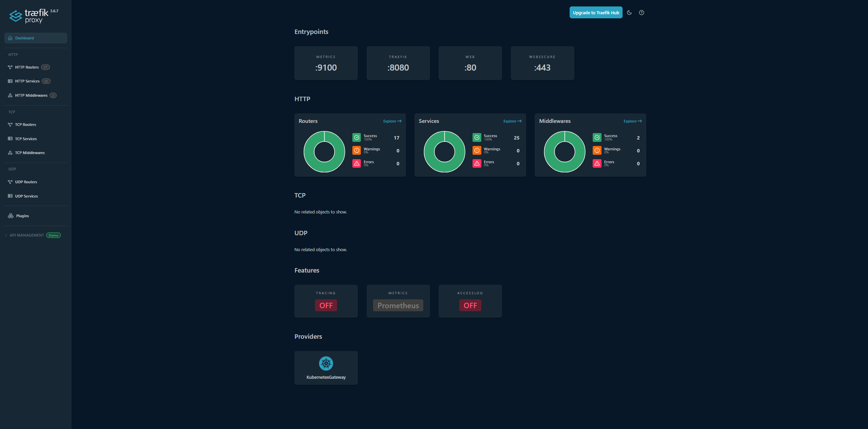The height and width of the screenshot is (429, 868).
Task: Open TCP Middlewares from the sidebar
Action: 30,152
